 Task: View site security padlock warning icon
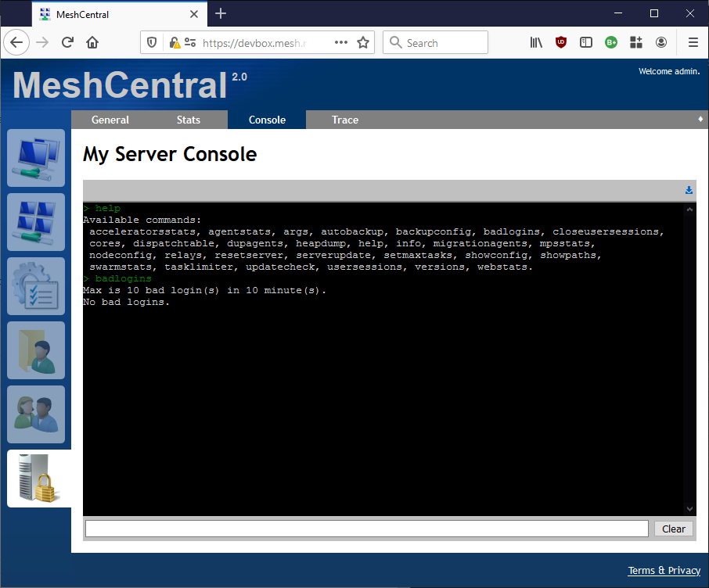[175, 42]
